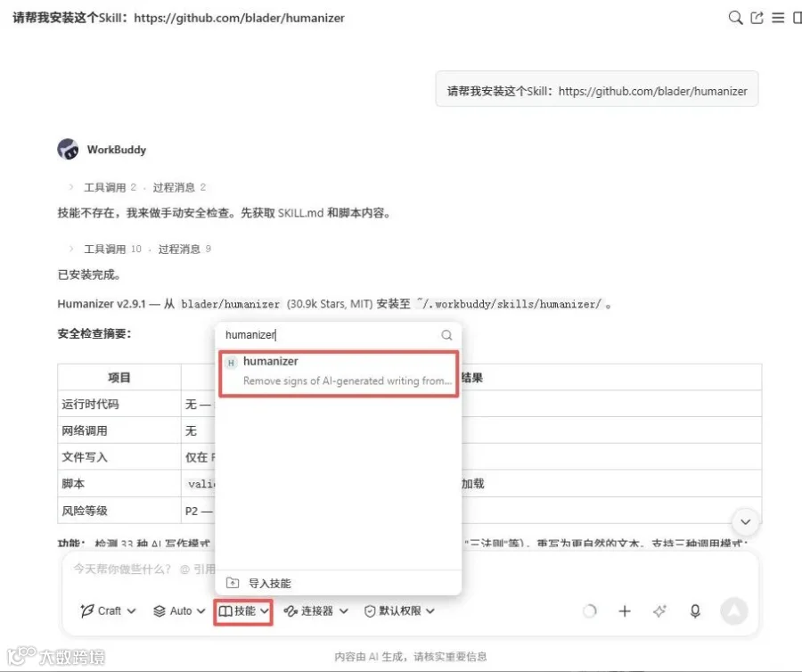Click the 安全检查摘要 heading
This screenshot has width=802, height=672.
tap(94, 334)
